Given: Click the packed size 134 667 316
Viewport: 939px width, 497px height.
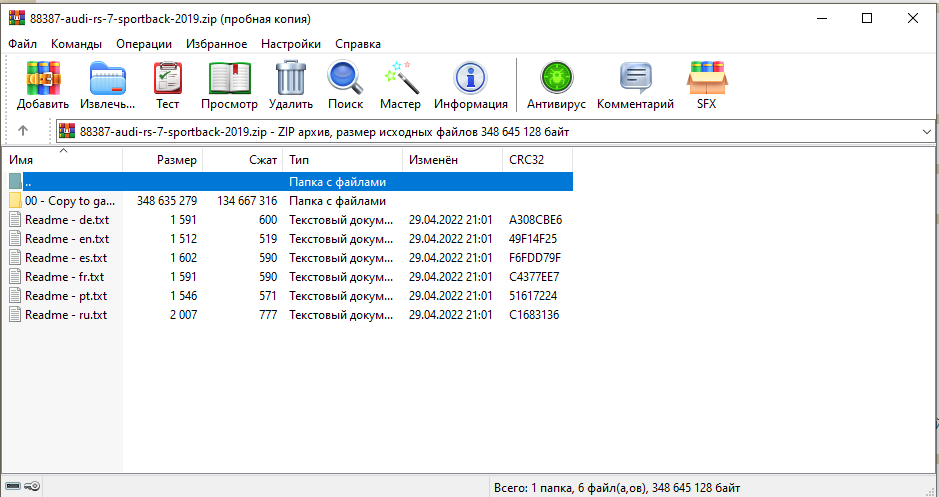Looking at the screenshot, I should coord(247,201).
